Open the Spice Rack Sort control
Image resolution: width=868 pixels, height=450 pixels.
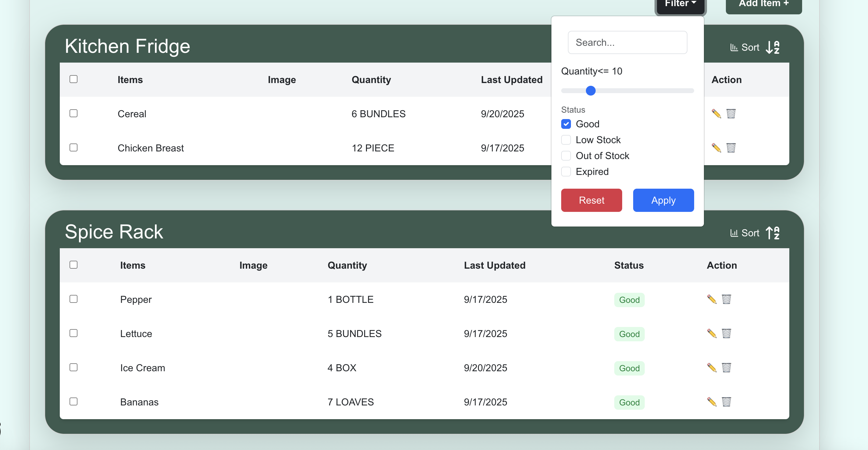click(745, 233)
